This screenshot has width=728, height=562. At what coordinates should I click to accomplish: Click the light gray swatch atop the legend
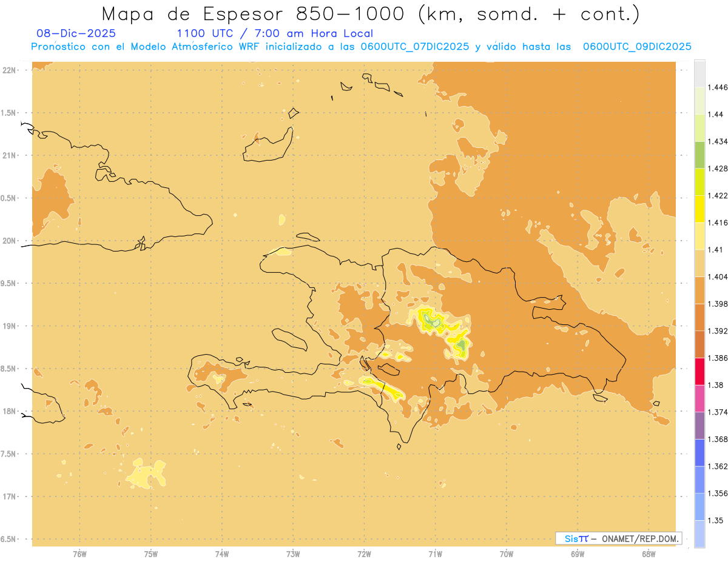pos(699,73)
